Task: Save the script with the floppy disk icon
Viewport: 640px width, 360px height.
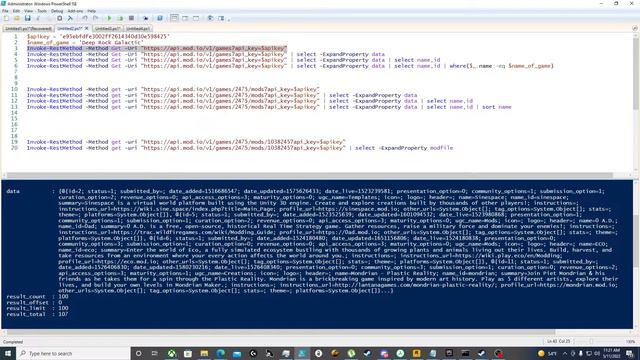Action: (x=27, y=18)
